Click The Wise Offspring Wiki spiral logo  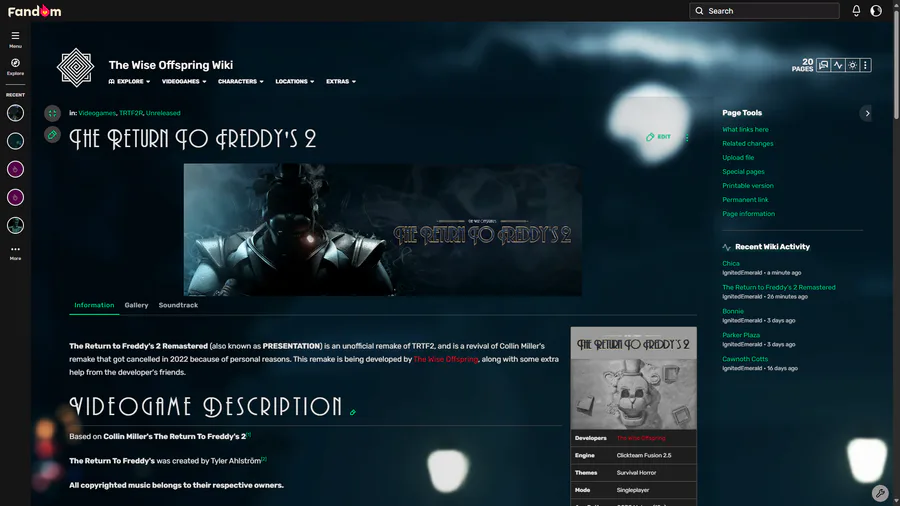tap(76, 68)
